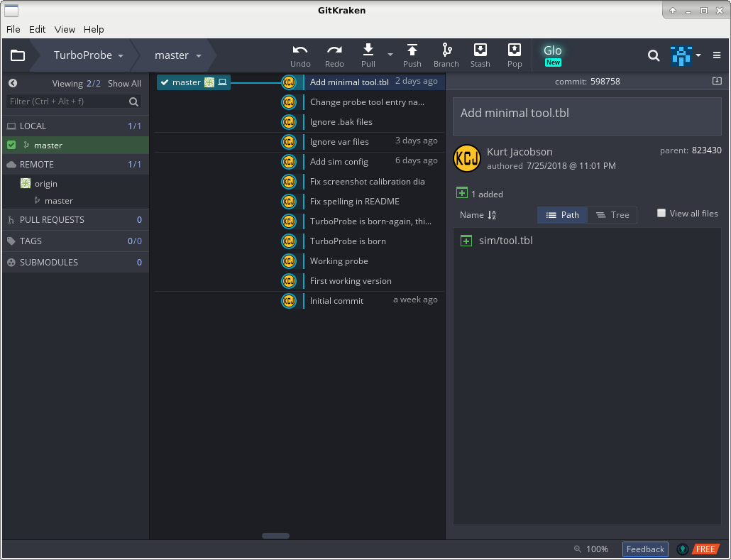This screenshot has height=560, width=731.
Task: Click the commit hash 598758
Action: (605, 82)
